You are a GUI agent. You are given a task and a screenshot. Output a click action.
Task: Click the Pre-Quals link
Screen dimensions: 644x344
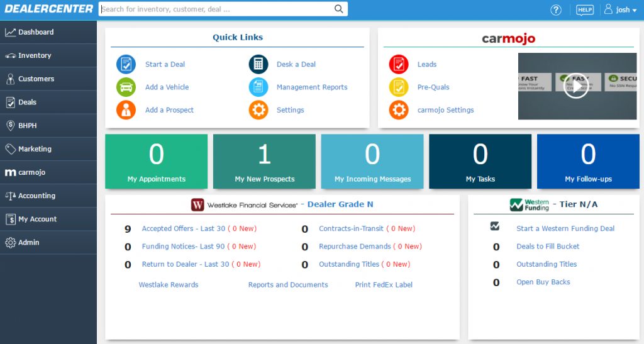click(433, 87)
